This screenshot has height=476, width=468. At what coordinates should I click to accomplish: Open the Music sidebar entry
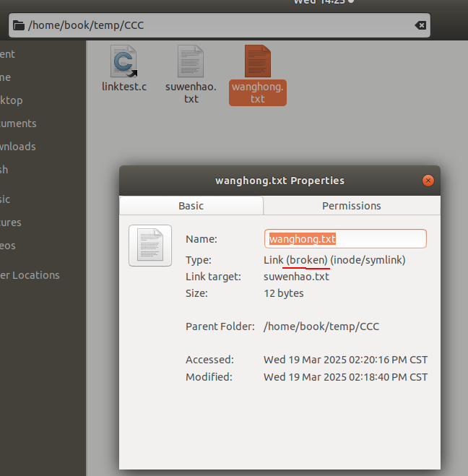tap(5, 199)
